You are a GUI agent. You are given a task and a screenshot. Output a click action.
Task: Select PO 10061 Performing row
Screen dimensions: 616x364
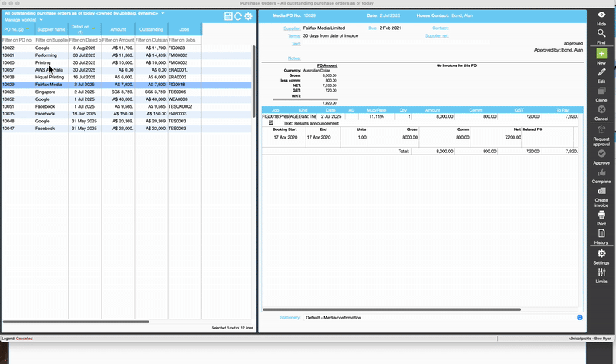pos(126,55)
